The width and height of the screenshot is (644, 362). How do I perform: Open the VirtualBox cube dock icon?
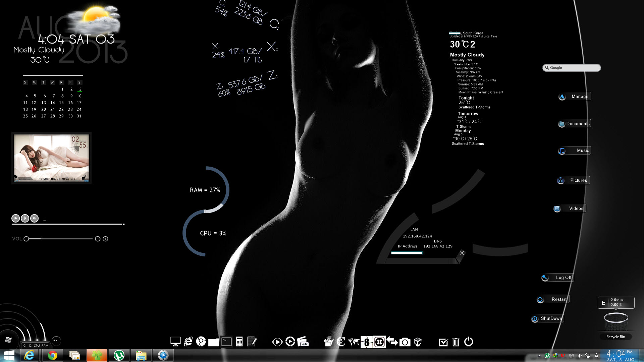pyautogui.click(x=418, y=342)
